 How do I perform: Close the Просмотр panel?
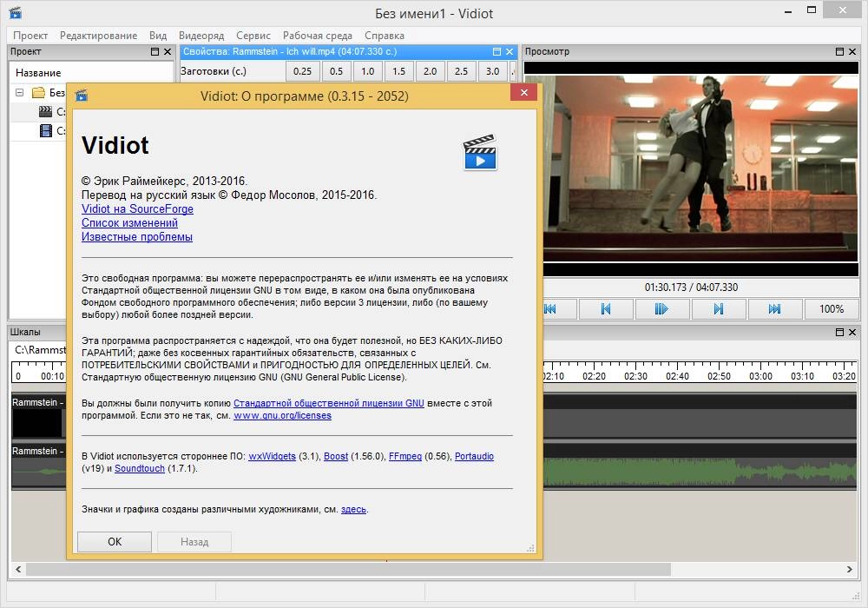tap(852, 51)
